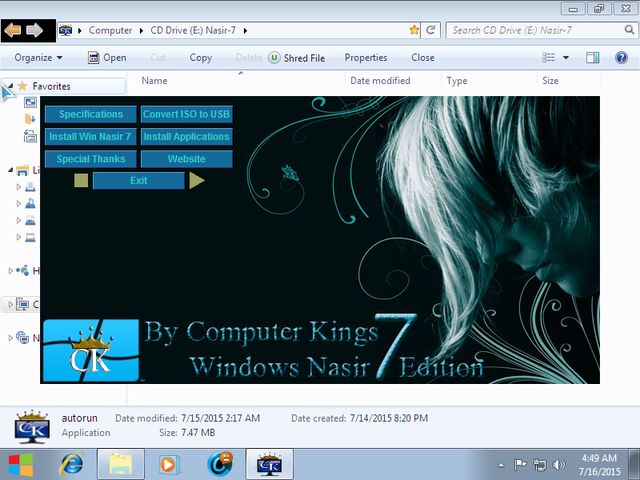The image size is (640, 480).
Task: Click the Computer breadcrumb segment
Action: (110, 30)
